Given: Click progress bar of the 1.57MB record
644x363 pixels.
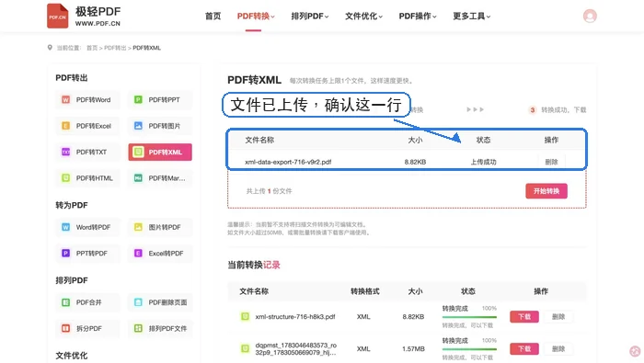Looking at the screenshot, I should (469, 349).
